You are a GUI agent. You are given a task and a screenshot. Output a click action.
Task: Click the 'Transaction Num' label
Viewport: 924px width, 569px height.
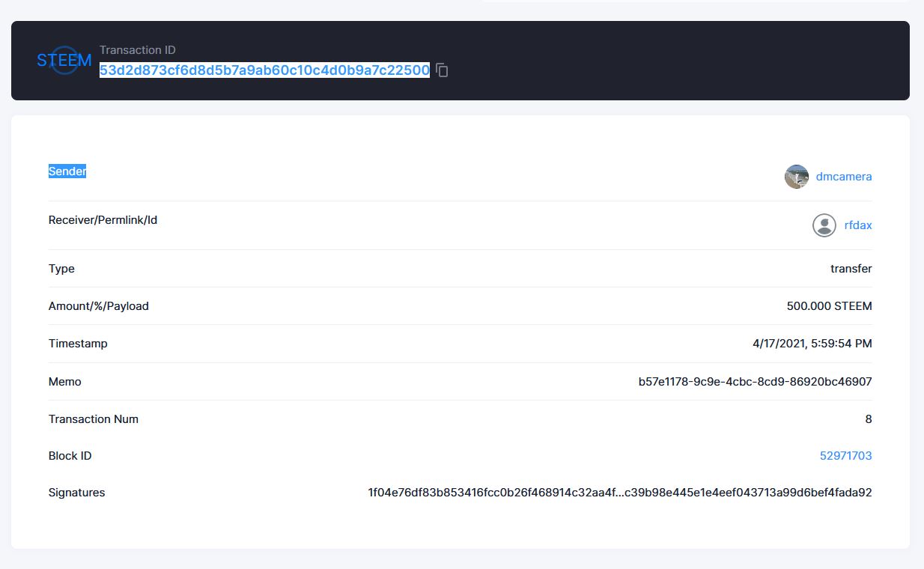[x=94, y=419]
